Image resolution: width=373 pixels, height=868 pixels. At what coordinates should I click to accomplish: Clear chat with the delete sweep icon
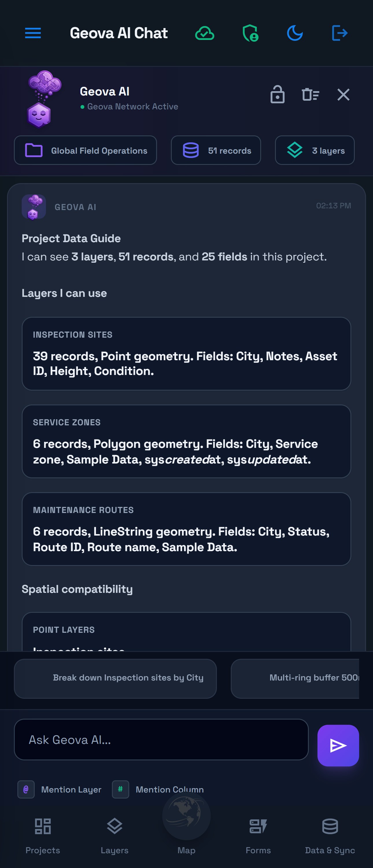[310, 94]
